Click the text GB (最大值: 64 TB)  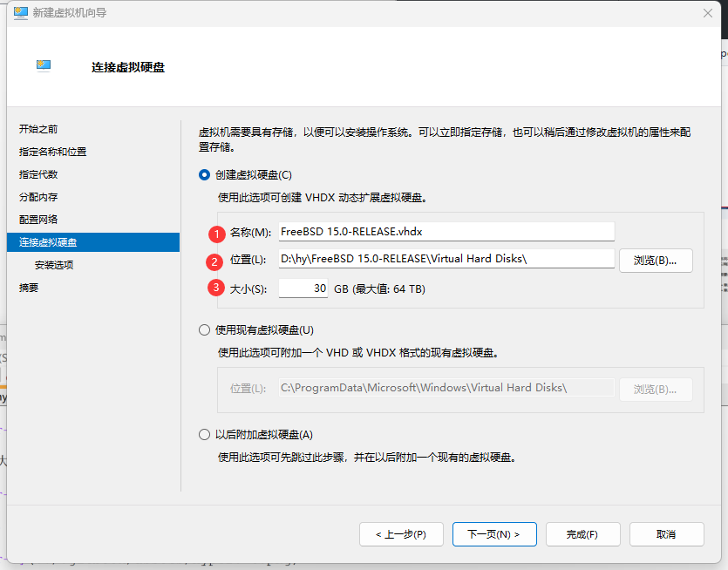click(380, 289)
